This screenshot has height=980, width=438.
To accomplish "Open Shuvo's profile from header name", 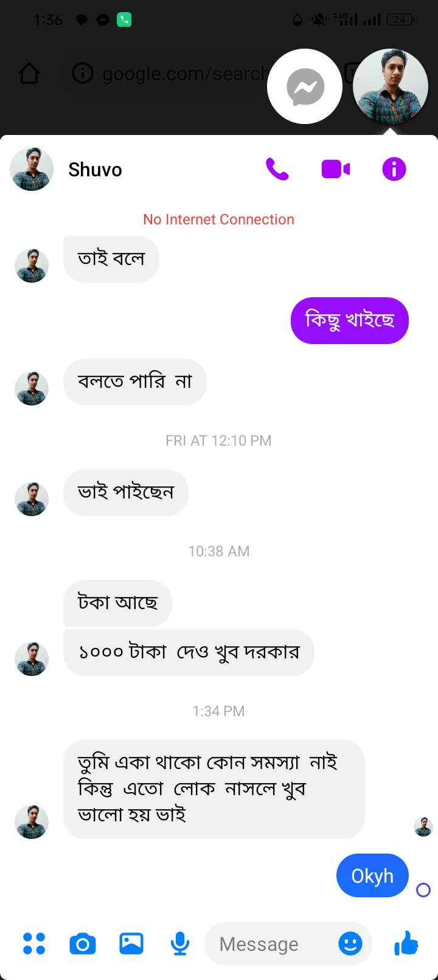I will [x=95, y=169].
